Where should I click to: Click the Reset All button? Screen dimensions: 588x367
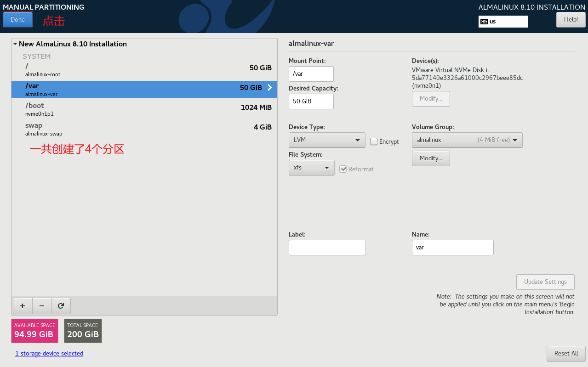click(566, 354)
